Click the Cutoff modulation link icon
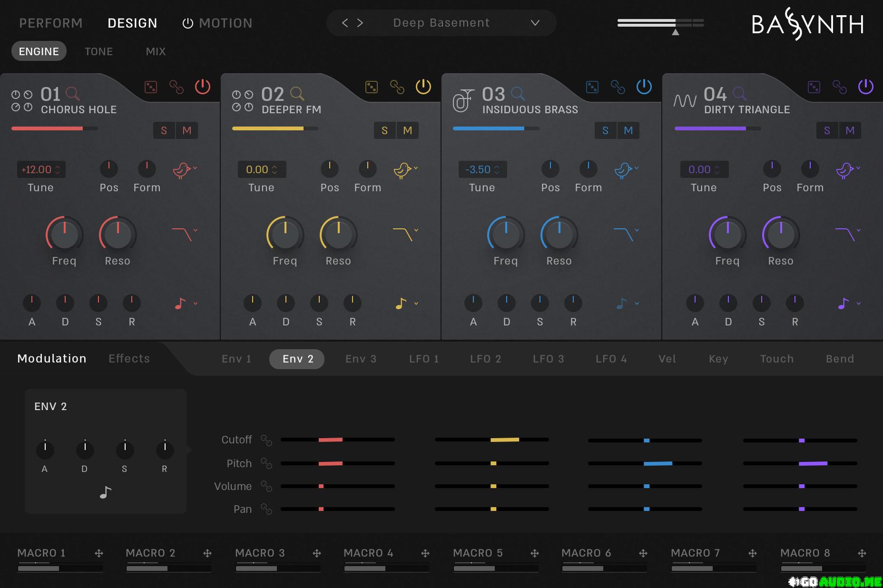883x588 pixels. [266, 440]
